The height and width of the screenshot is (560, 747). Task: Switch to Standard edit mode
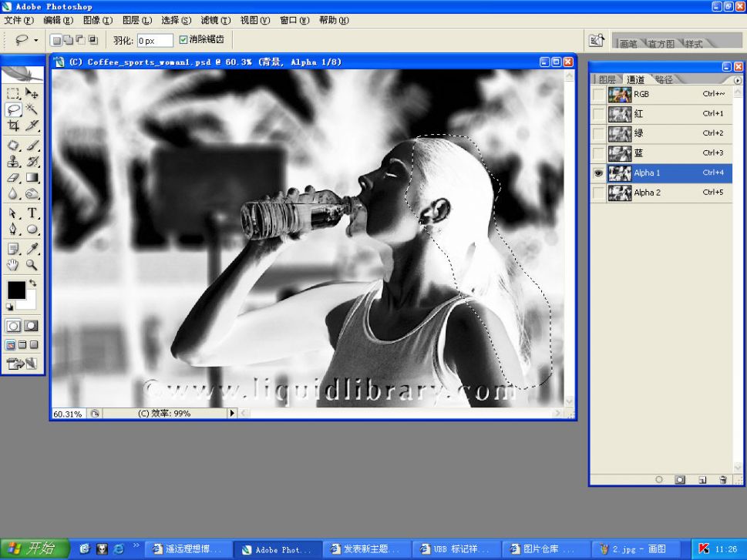coord(13,326)
